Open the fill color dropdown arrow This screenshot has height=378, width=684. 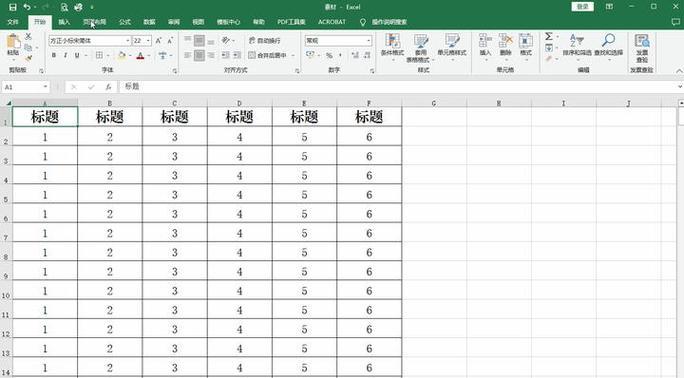tap(130, 55)
